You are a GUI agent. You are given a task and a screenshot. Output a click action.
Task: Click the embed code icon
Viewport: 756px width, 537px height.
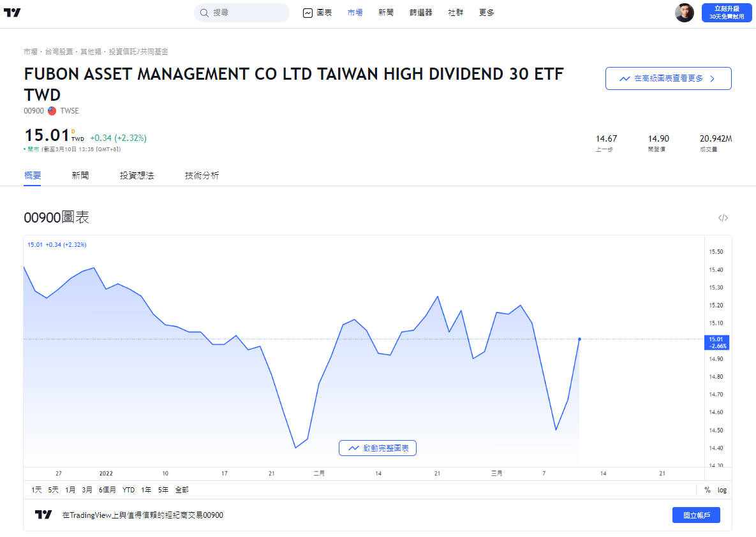point(723,218)
